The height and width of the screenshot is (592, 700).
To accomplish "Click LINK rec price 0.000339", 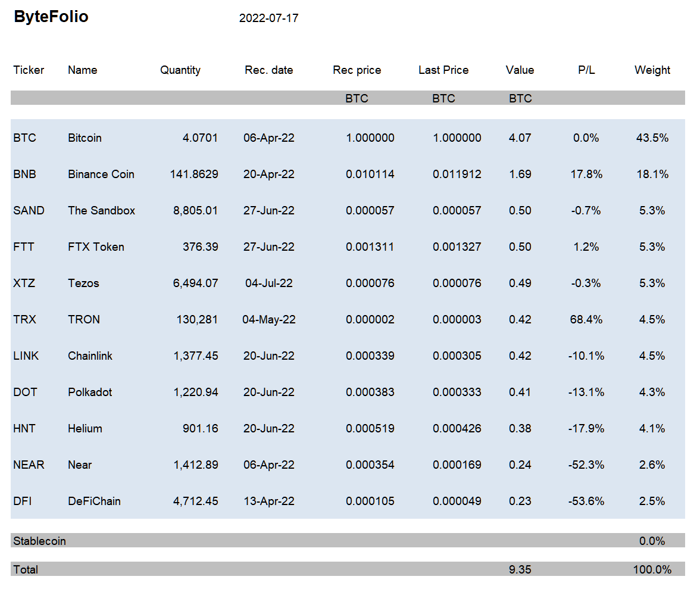I will [370, 356].
